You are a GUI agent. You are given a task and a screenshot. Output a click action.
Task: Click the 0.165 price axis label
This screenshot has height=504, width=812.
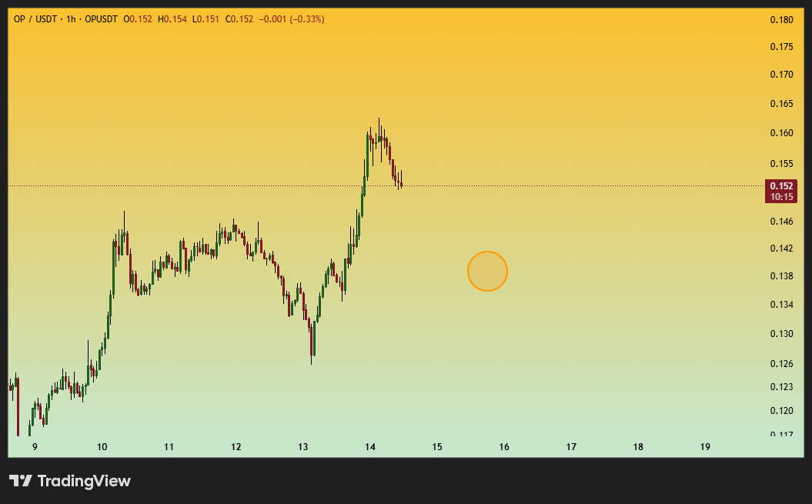tap(781, 104)
